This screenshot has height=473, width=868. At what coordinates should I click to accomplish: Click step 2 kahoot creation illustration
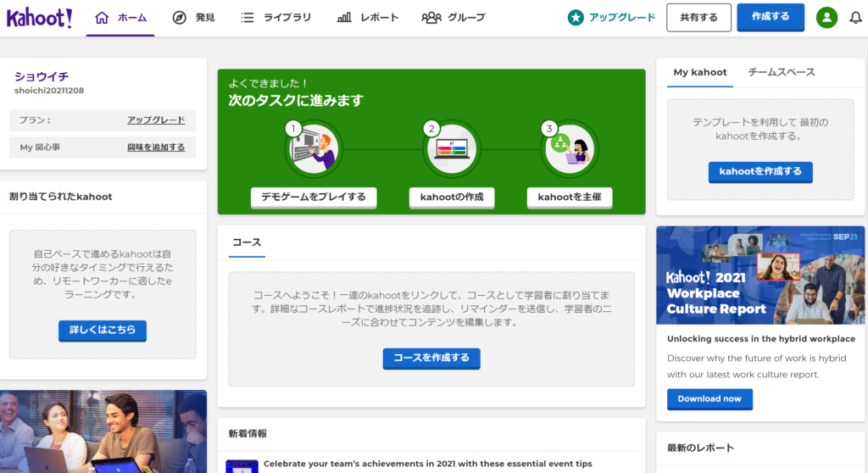[x=452, y=148]
